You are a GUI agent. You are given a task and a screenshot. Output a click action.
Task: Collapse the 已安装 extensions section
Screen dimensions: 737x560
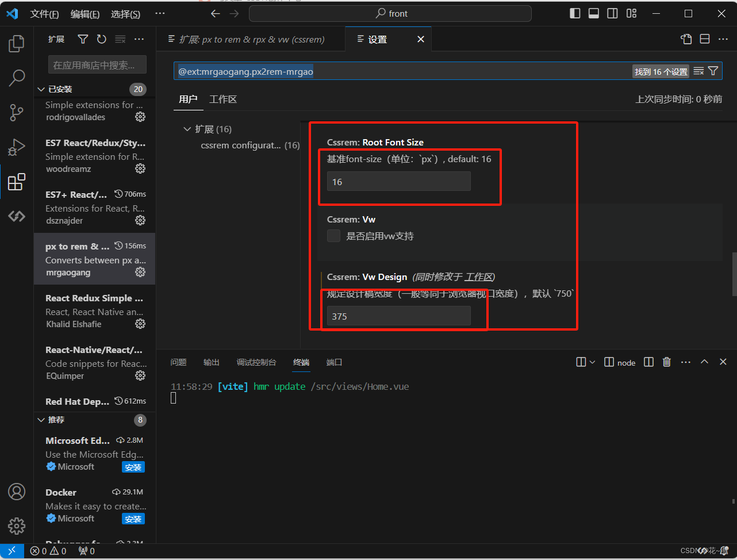[41, 89]
